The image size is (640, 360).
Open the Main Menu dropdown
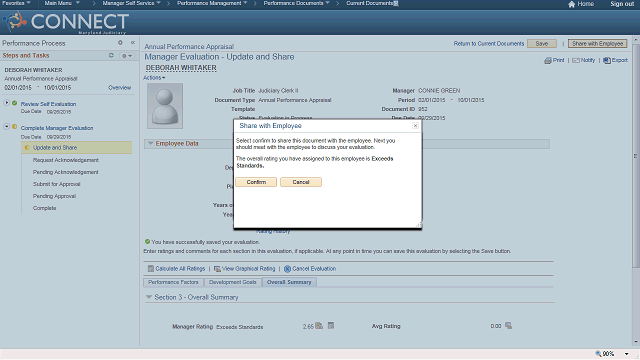pos(62,3)
